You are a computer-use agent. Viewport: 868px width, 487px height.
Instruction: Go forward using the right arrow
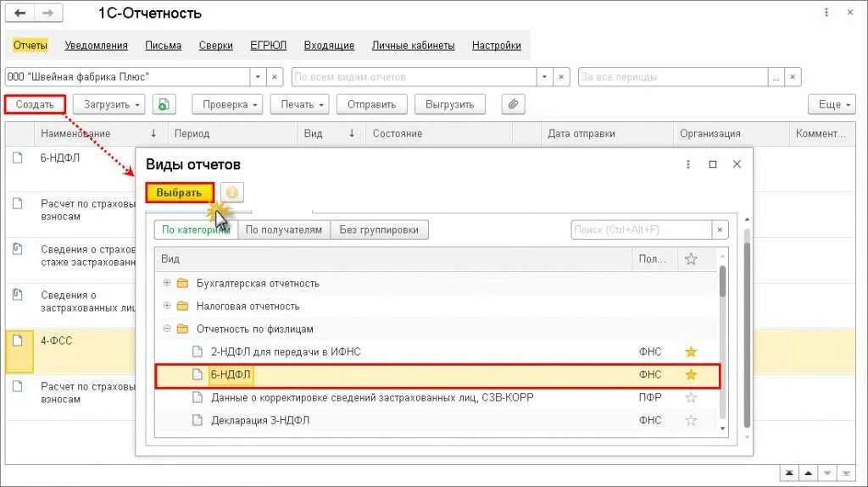coord(48,14)
